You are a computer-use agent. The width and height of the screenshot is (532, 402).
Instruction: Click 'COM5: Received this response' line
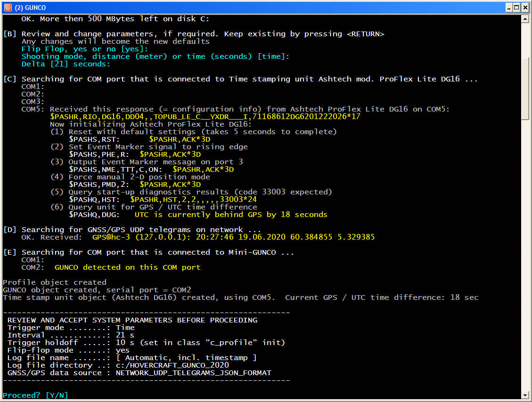(236, 109)
